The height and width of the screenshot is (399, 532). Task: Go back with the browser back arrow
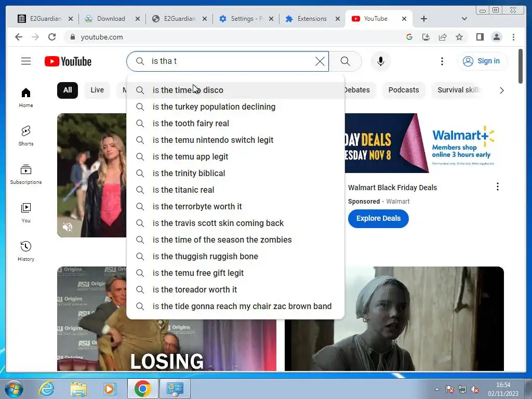coord(19,37)
